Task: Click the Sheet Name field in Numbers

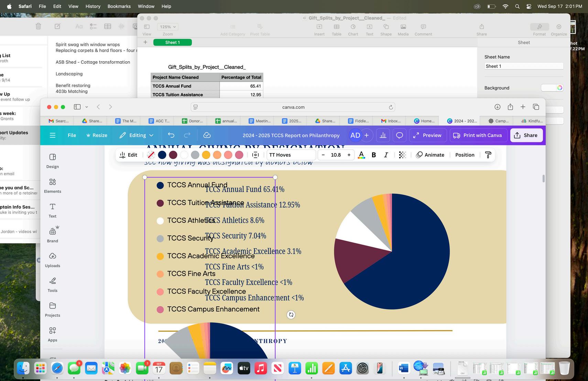Action: (524, 66)
